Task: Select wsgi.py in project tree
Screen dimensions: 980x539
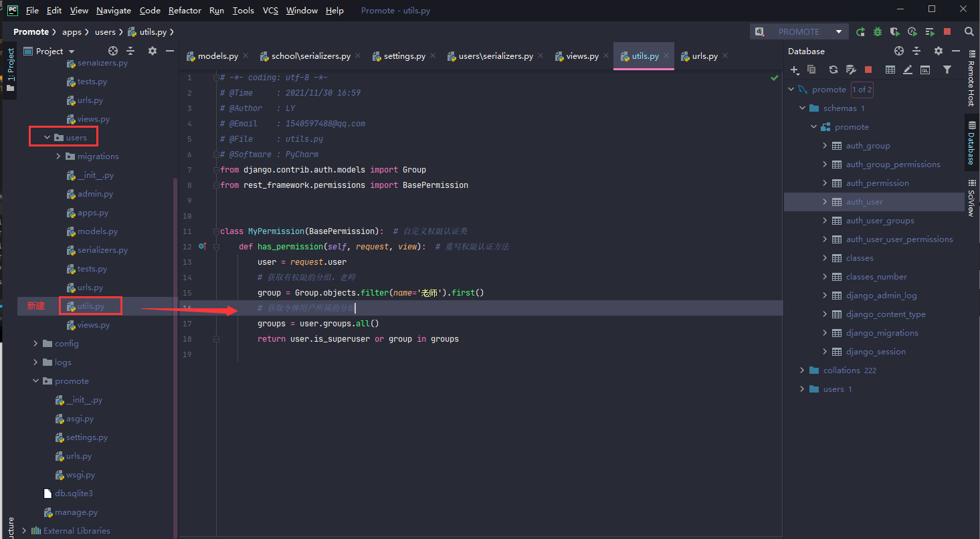Action: click(80, 475)
